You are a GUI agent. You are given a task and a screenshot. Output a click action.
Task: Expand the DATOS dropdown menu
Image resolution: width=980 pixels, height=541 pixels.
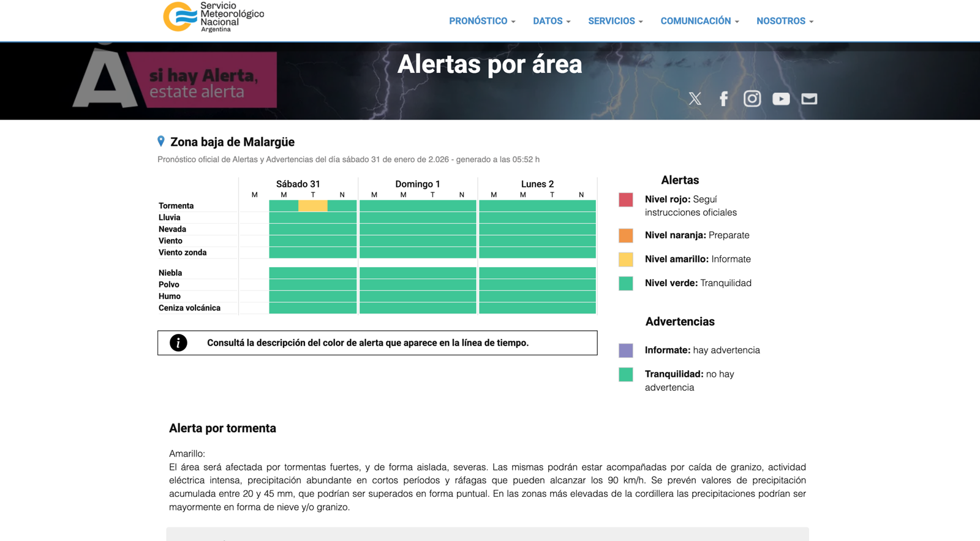(x=551, y=21)
